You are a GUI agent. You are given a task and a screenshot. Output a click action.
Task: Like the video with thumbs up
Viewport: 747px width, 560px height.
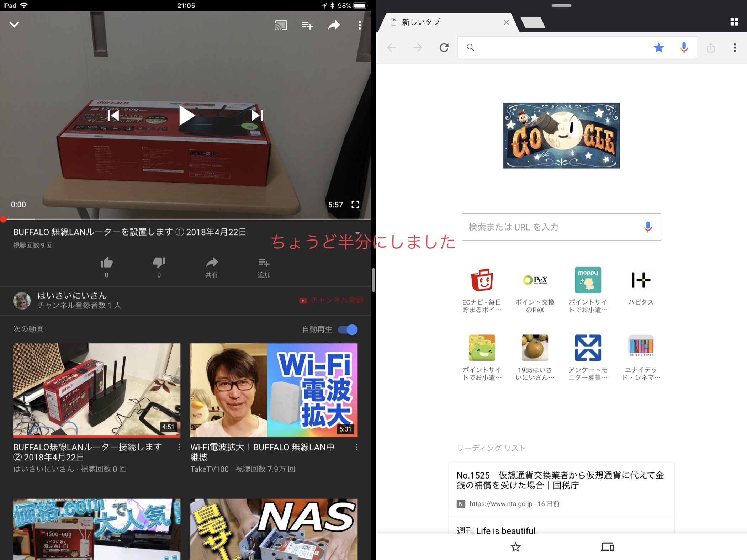click(106, 267)
